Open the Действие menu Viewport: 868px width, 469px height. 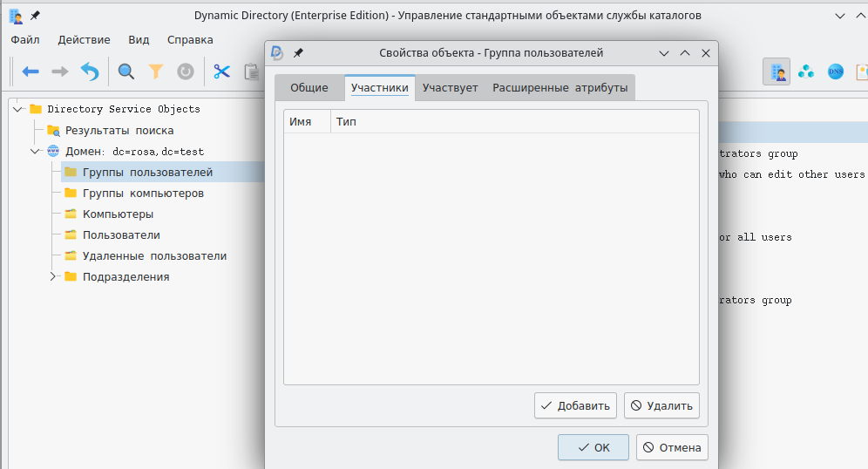(x=84, y=39)
